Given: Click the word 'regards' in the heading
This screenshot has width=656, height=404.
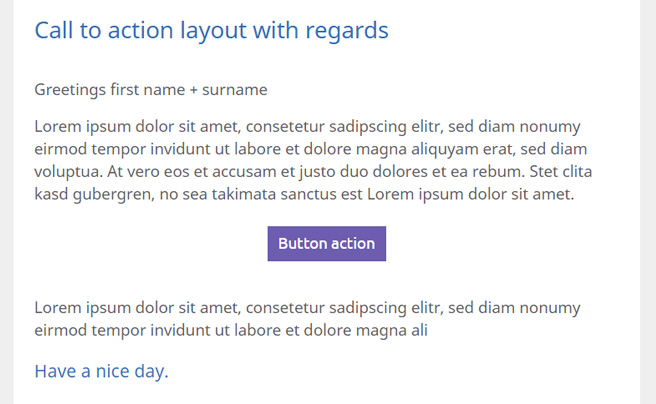Looking at the screenshot, I should [x=347, y=31].
